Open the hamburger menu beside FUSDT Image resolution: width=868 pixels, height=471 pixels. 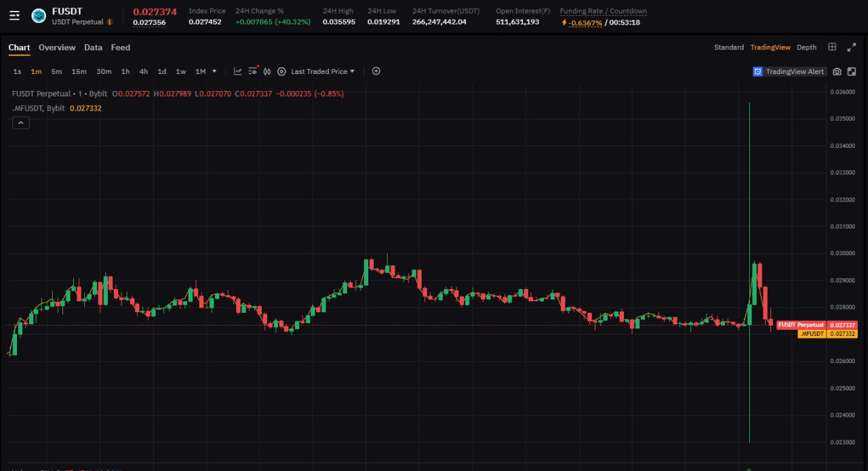tap(14, 16)
